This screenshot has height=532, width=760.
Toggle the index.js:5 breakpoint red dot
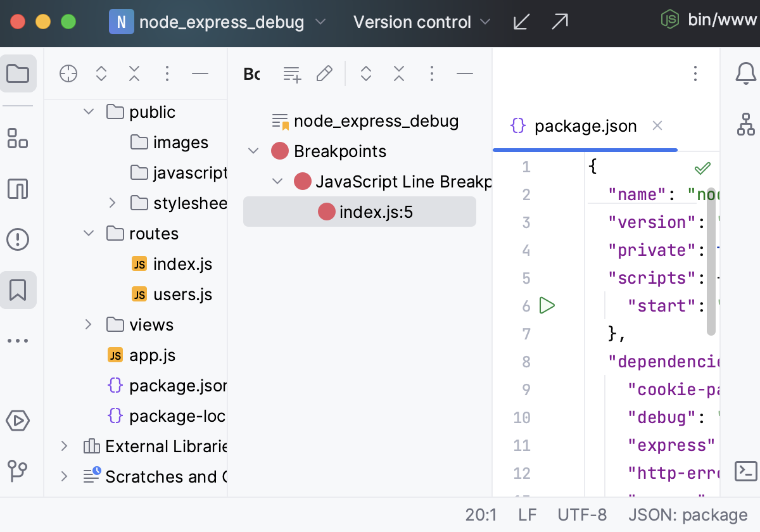coord(327,212)
